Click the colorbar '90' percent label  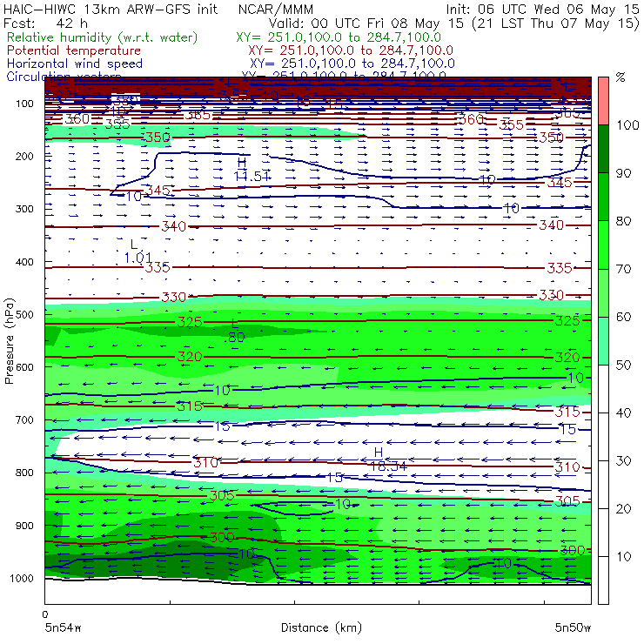click(x=624, y=173)
